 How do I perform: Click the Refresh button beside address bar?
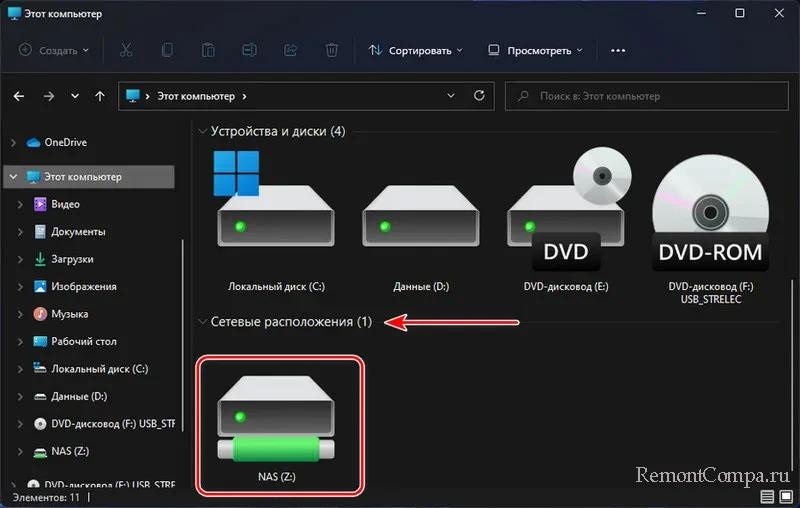tap(479, 96)
